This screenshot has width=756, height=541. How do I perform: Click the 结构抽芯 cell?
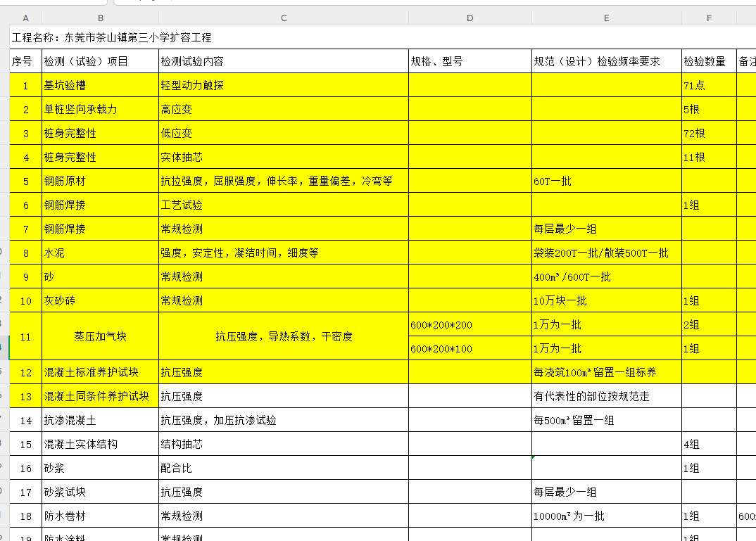pos(283,444)
